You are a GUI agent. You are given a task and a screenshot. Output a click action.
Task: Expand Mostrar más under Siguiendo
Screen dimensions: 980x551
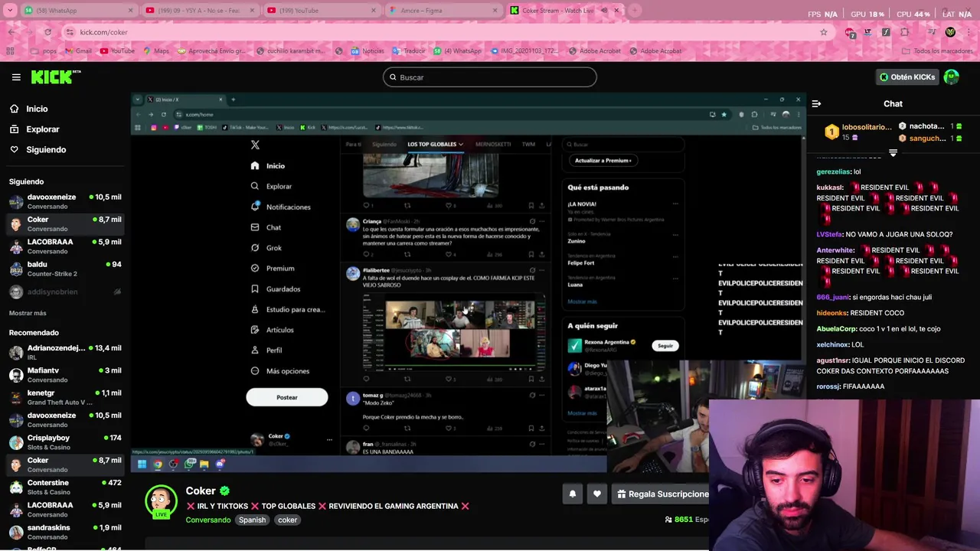tap(28, 313)
